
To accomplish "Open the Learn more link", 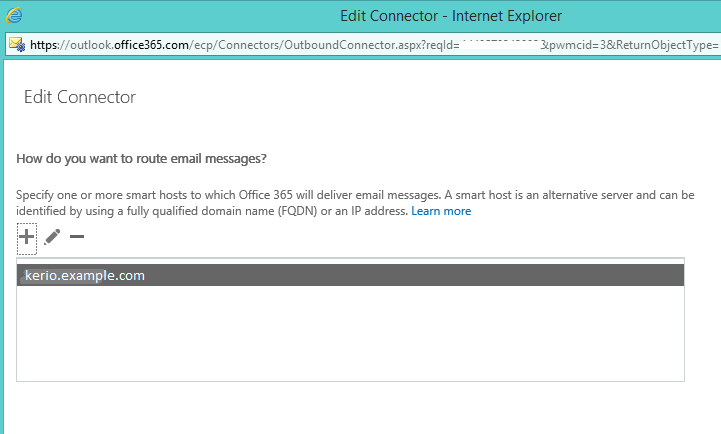I will (441, 211).
